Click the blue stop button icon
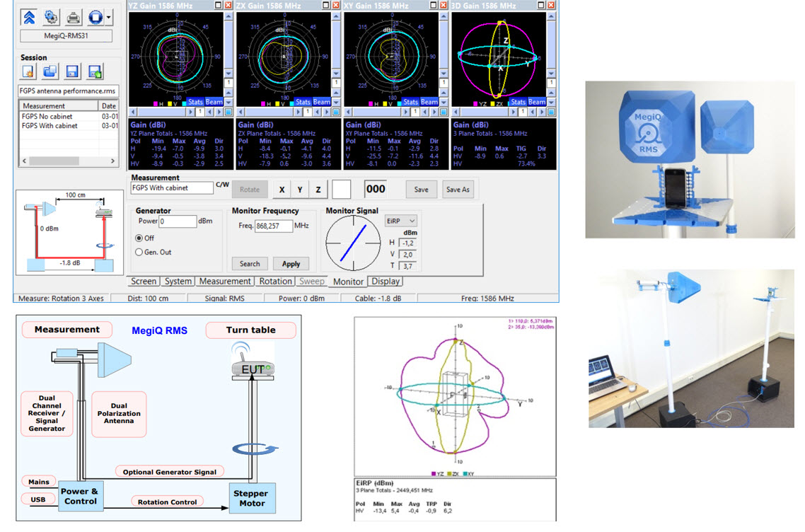 (x=95, y=18)
